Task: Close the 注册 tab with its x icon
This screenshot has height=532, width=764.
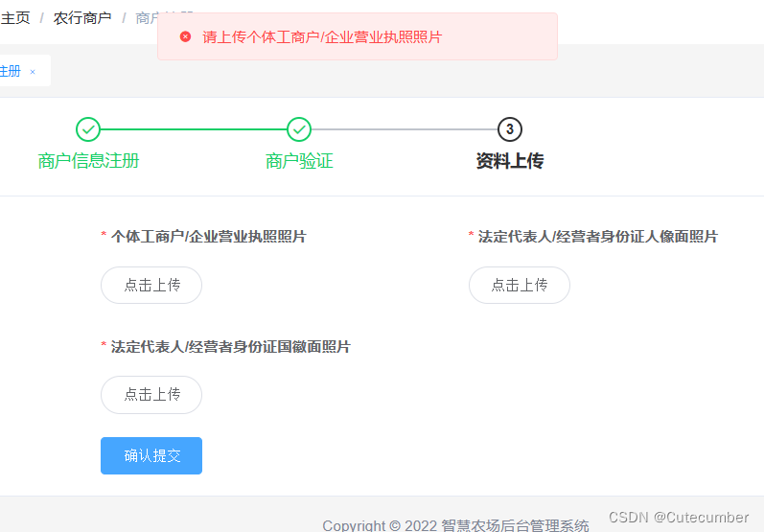Action: [33, 72]
